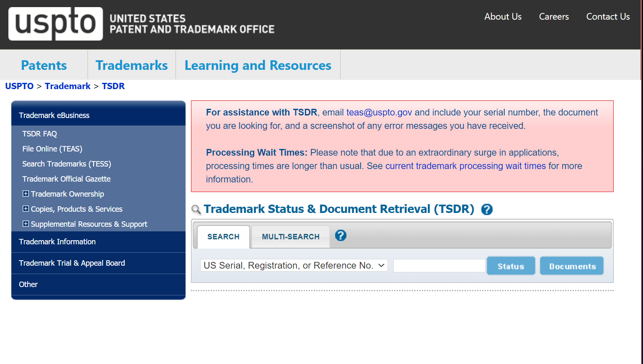Switch to the MULTI-SEARCH tab
Image resolution: width=643 pixels, height=364 pixels.
click(291, 237)
